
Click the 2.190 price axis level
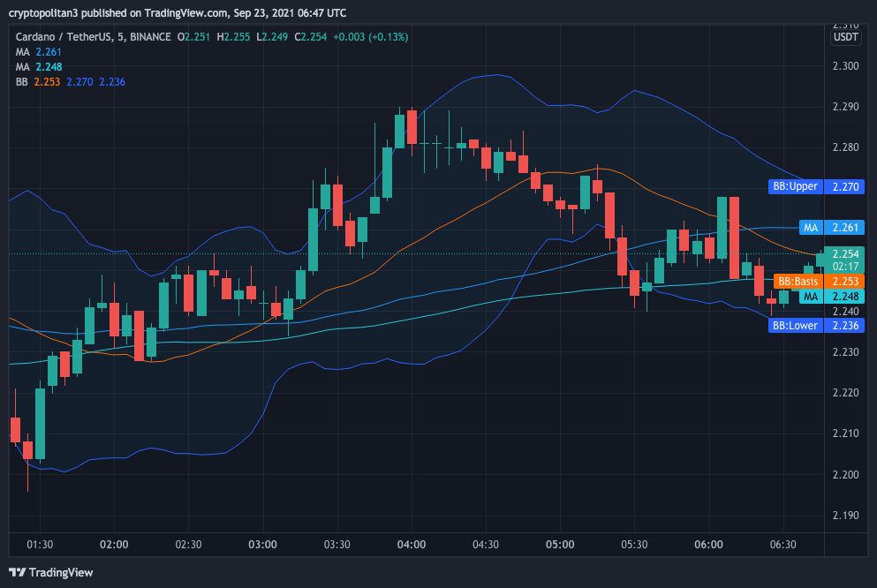[845, 515]
